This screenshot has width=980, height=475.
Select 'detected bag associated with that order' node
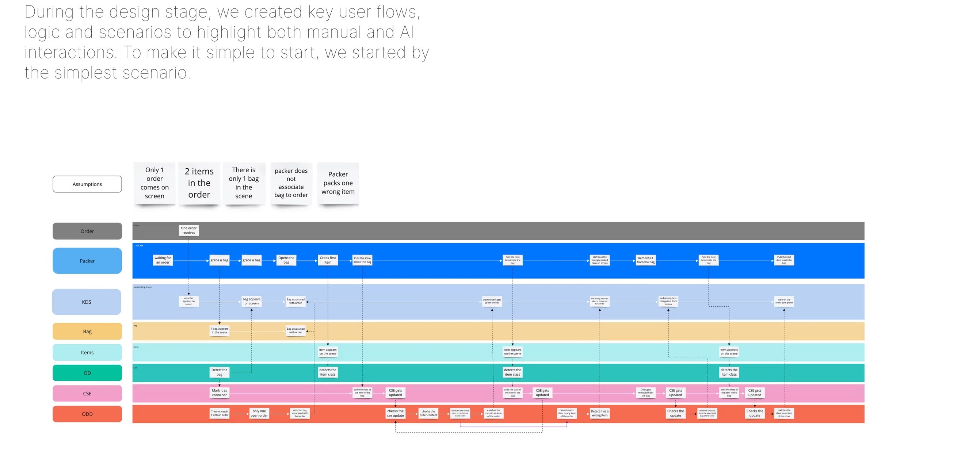click(300, 413)
